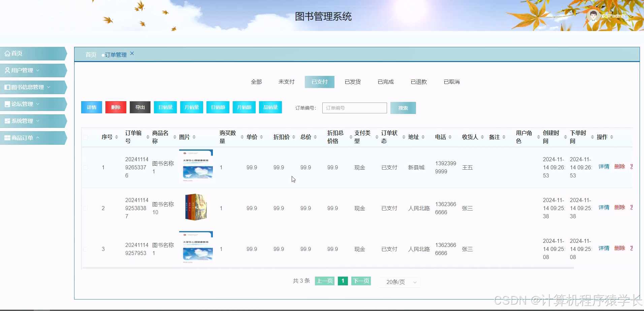The height and width of the screenshot is (311, 644).
Task: Click the 用户管理 user icon in sidebar
Action: coord(7,70)
